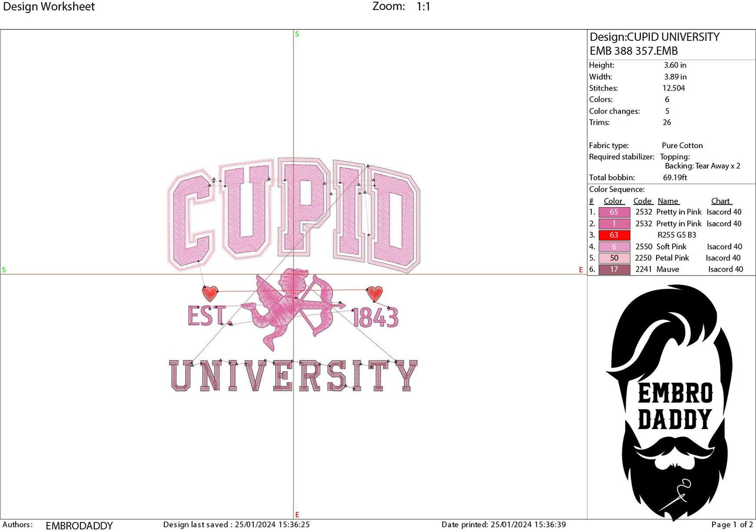The width and height of the screenshot is (756, 532).
Task: Open the Chart column header in color list
Action: click(x=721, y=201)
